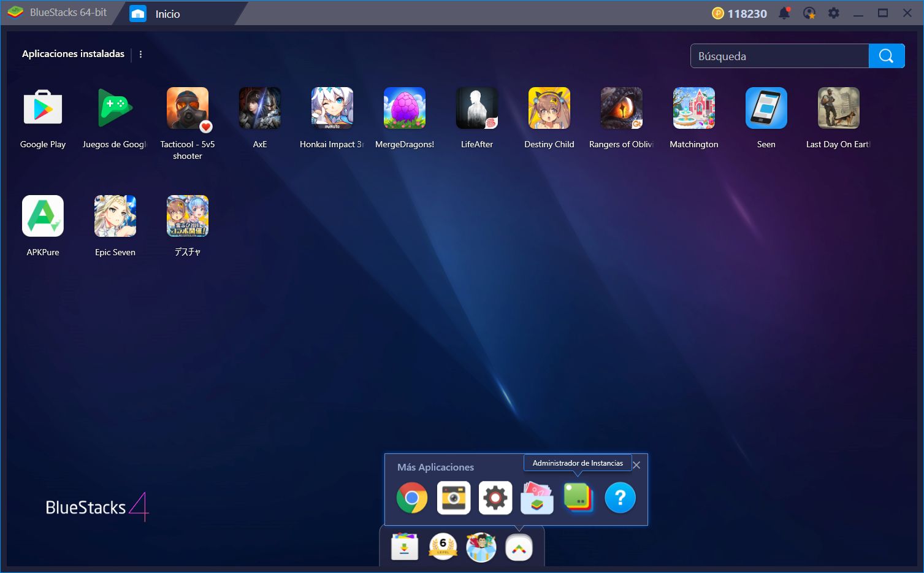The image size is (924, 573).
Task: Open the APKPure app
Action: (43, 216)
